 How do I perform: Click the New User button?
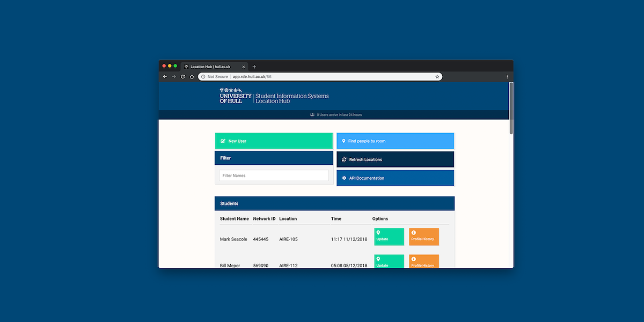point(274,141)
